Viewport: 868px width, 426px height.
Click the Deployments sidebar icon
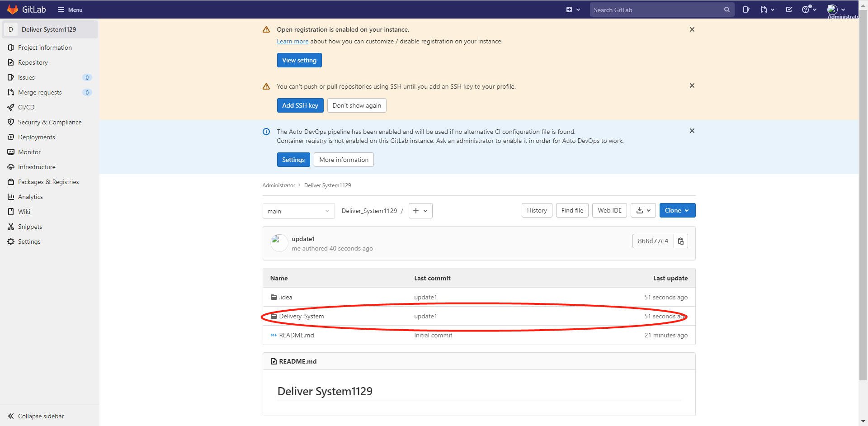coord(11,137)
